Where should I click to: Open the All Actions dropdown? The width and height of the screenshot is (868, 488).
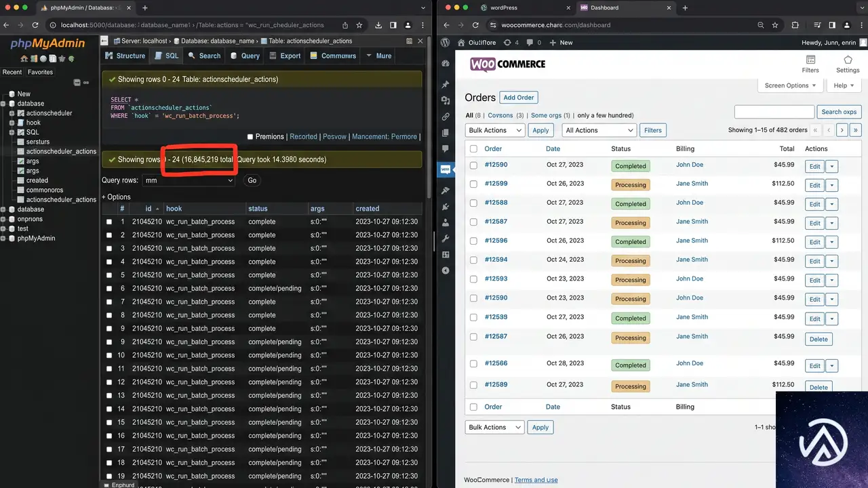tap(599, 130)
